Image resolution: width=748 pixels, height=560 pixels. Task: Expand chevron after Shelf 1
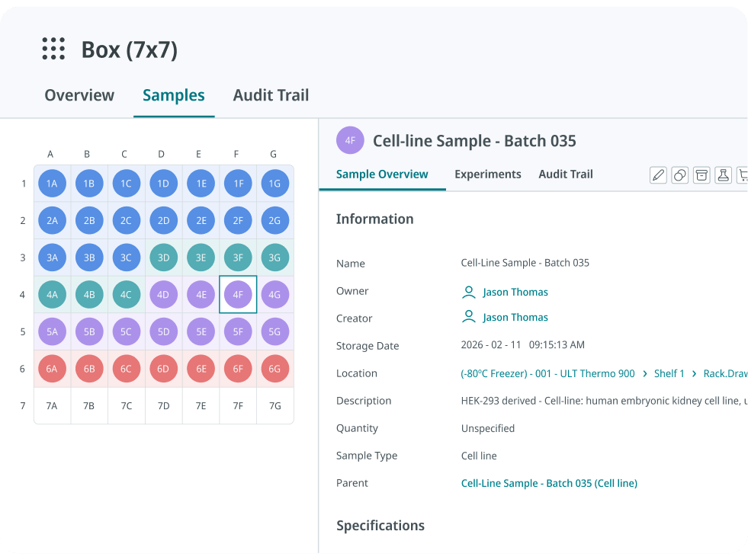694,373
